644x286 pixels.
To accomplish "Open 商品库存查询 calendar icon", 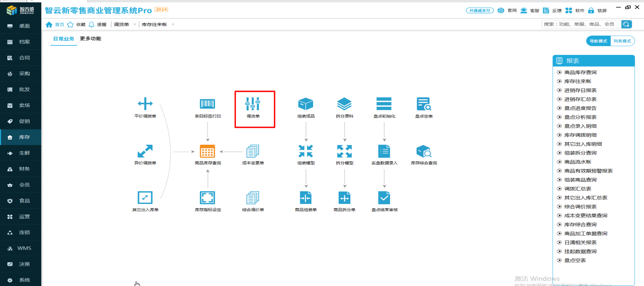I will [207, 152].
